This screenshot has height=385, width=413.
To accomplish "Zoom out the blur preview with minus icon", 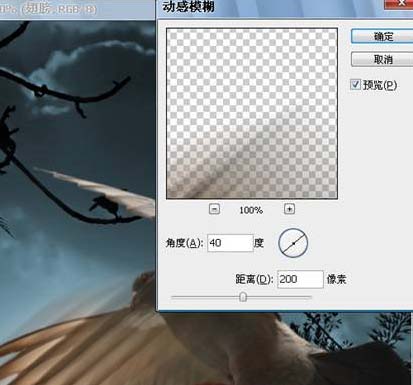I will 214,209.
